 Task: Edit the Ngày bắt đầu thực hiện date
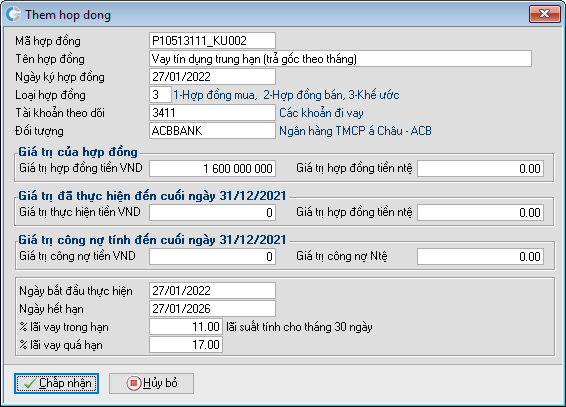click(x=212, y=290)
